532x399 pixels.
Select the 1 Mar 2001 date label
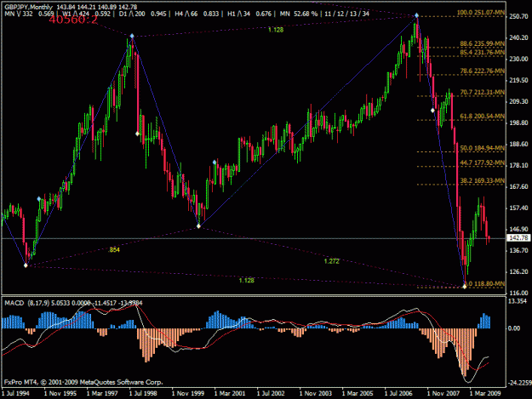click(x=230, y=393)
